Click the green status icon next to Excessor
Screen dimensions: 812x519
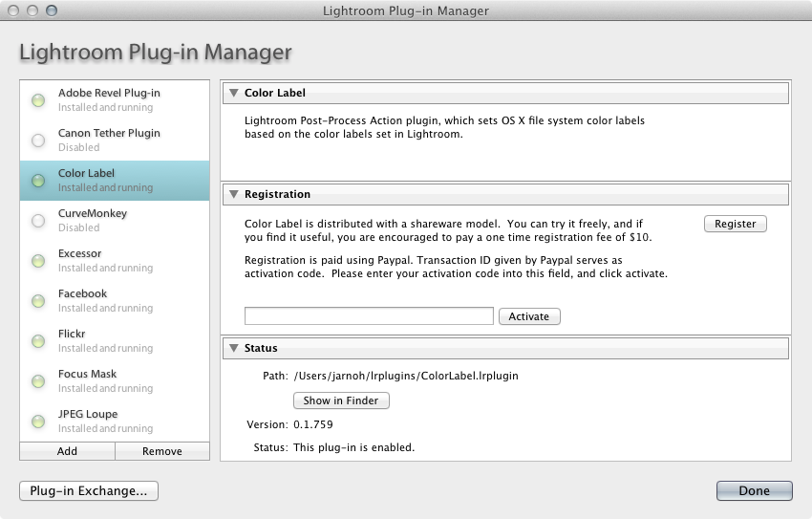coord(38,261)
